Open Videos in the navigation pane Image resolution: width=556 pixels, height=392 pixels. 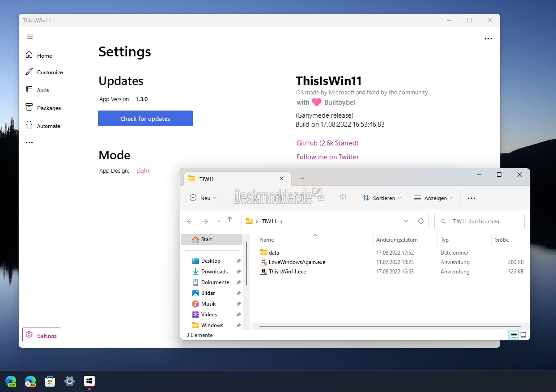pos(209,315)
